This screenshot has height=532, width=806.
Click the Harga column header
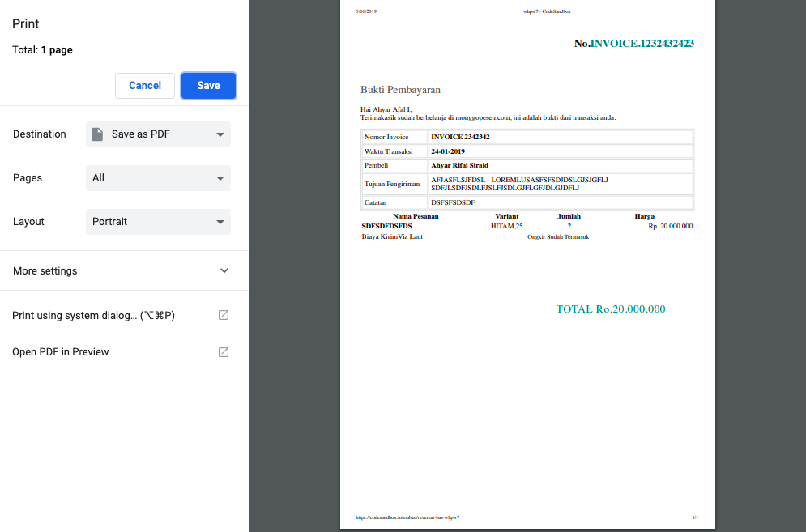point(645,216)
